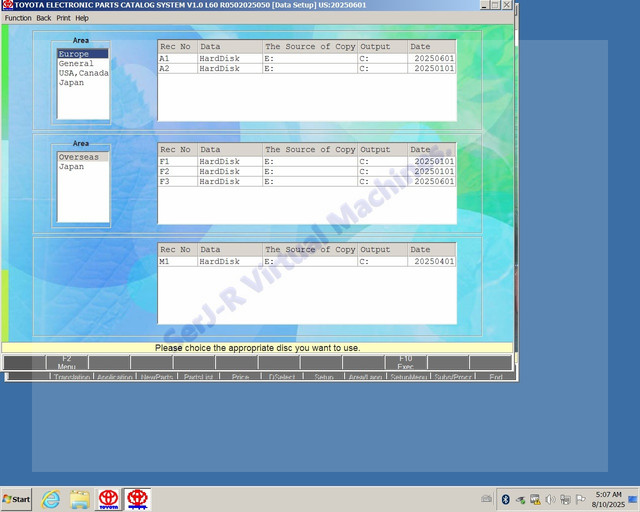
Task: Switch to the active Toyota parts catalog taskbar icon
Action: pyautogui.click(x=137, y=499)
